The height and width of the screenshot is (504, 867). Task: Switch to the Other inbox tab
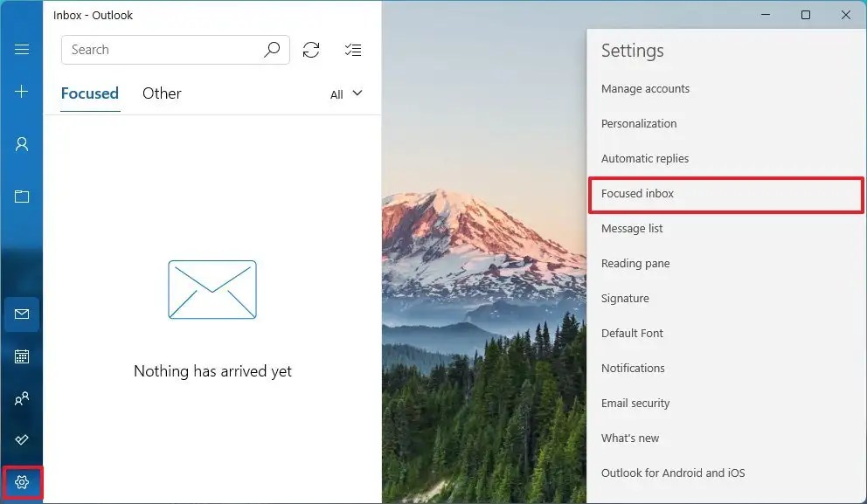161,93
